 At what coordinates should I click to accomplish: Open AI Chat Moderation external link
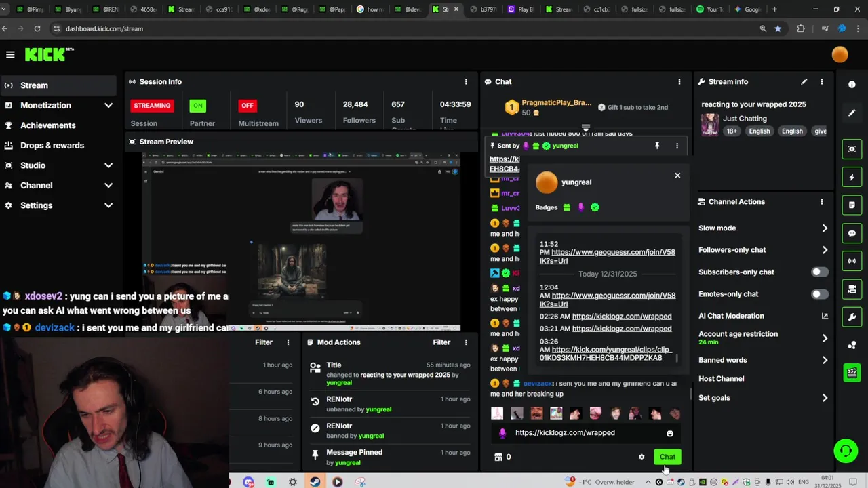825,317
